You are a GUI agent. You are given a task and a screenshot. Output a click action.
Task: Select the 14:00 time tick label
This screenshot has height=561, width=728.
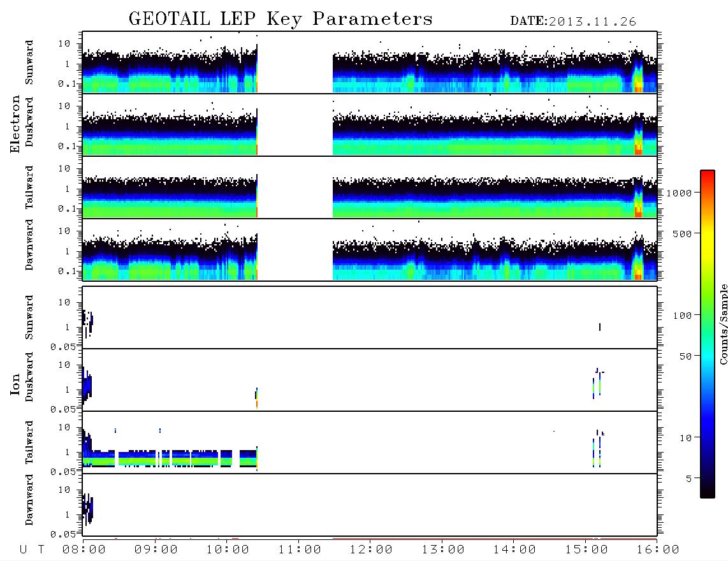[x=514, y=550]
